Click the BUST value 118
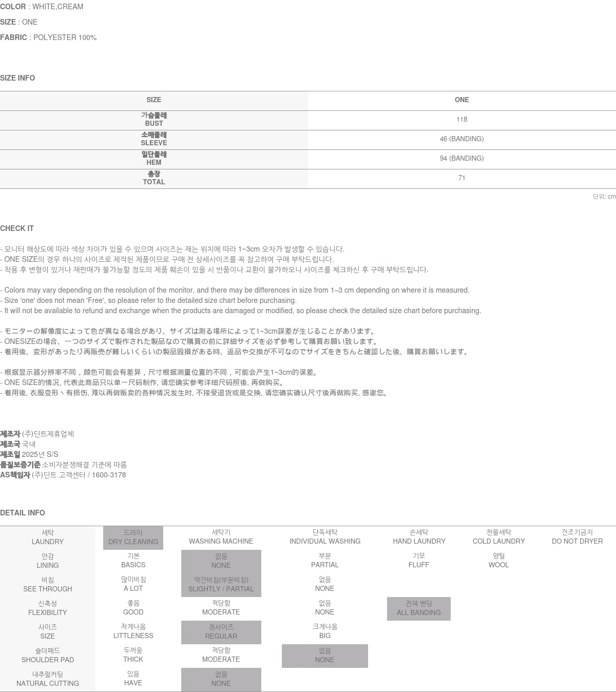Viewport: 616px width, 692px height. coord(461,120)
